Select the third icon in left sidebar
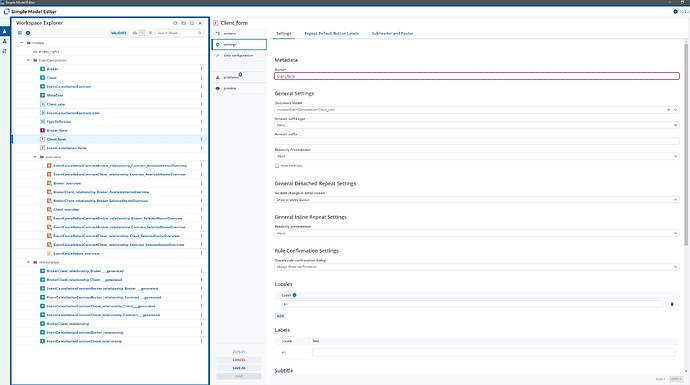Viewport: 690px width, 385px height. pos(4,51)
